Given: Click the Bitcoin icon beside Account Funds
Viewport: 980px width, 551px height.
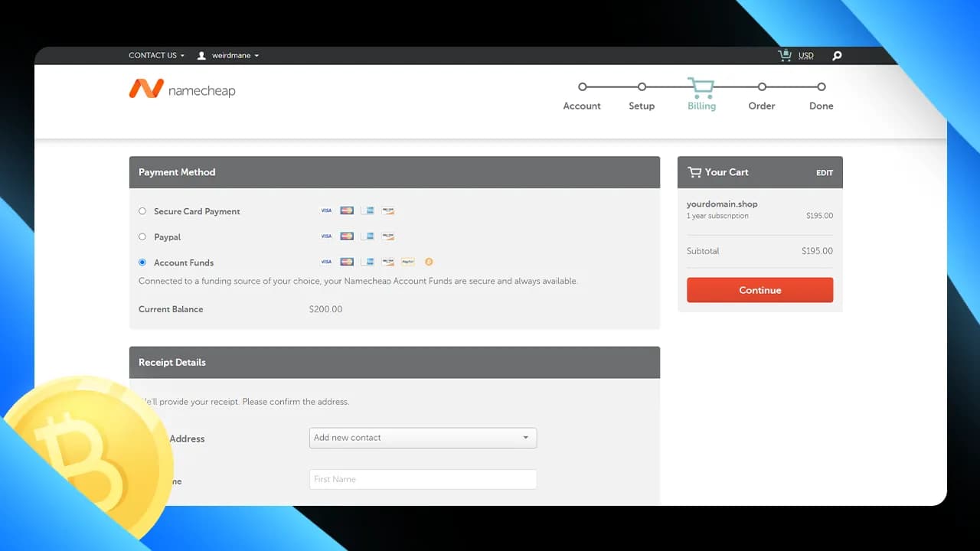Looking at the screenshot, I should pyautogui.click(x=429, y=262).
